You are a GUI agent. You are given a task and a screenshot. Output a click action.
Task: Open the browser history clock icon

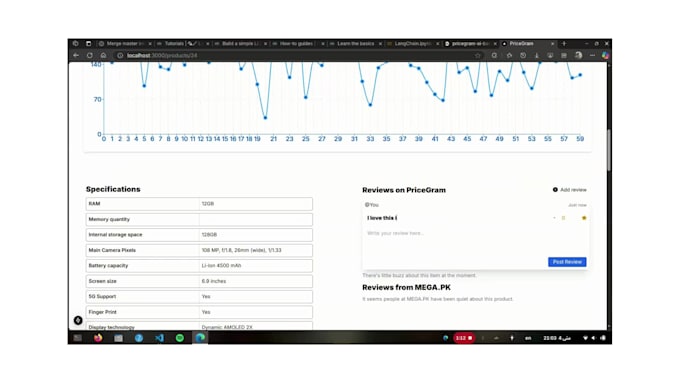coord(523,56)
